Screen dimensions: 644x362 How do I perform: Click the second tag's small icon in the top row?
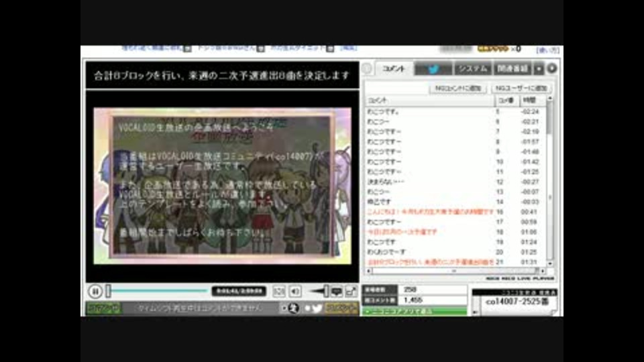[260, 48]
